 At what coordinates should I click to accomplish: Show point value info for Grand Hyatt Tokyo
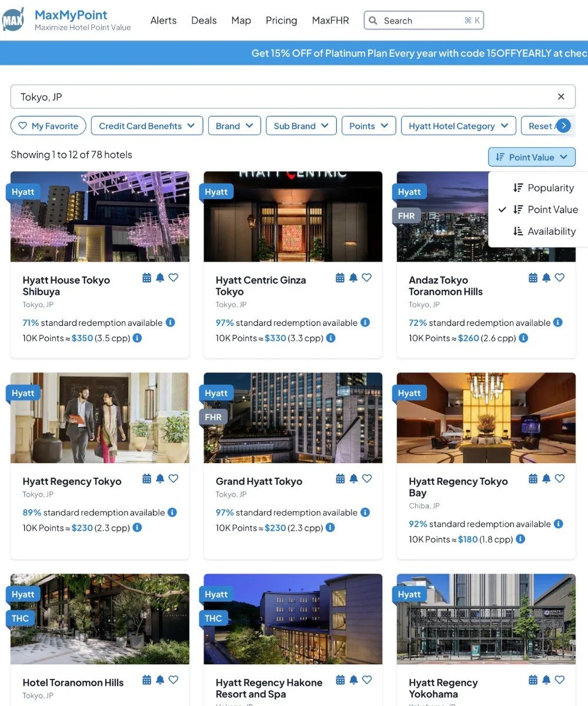coord(330,528)
